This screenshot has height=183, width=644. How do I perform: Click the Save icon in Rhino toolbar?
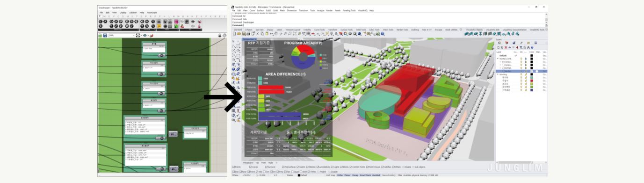pyautogui.click(x=244, y=34)
